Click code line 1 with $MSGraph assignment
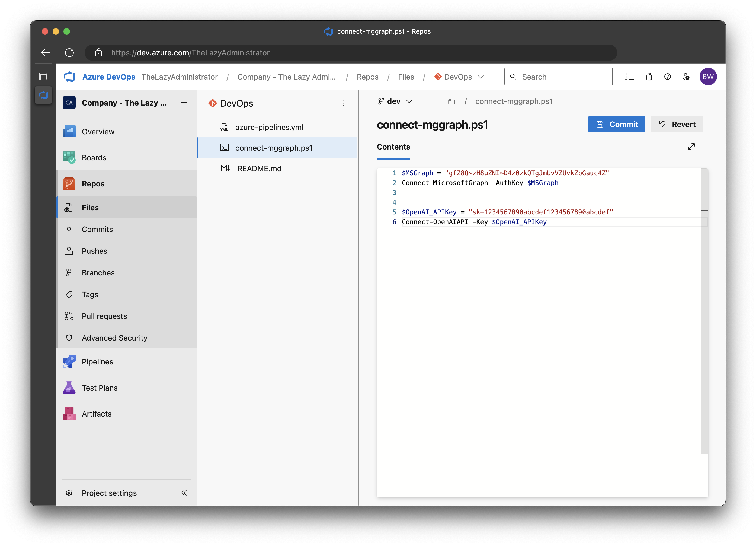This screenshot has width=756, height=546. click(x=505, y=173)
